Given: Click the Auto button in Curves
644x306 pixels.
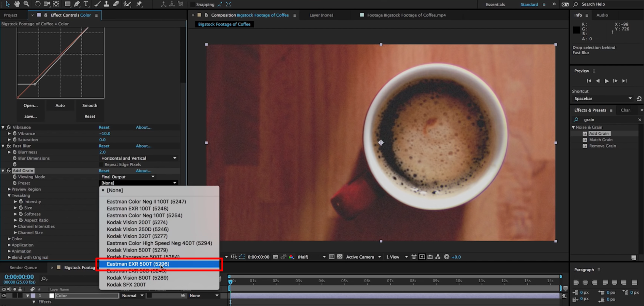Looking at the screenshot, I should point(60,105).
